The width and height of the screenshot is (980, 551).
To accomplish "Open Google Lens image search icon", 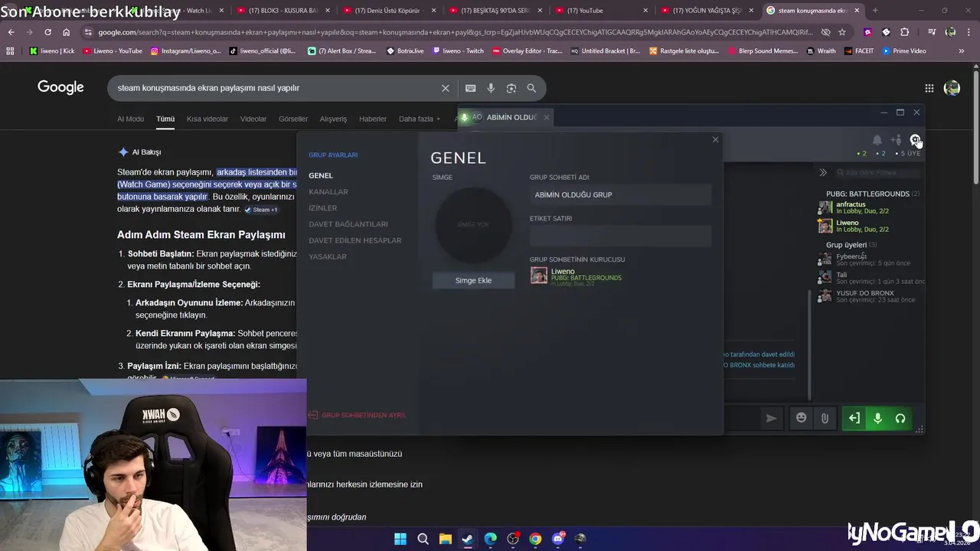I will [511, 88].
